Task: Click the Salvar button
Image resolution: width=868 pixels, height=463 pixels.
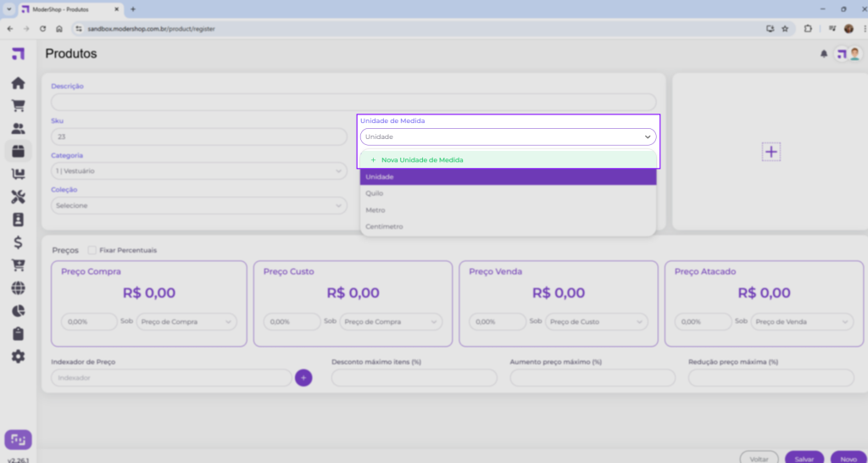Action: 804,458
